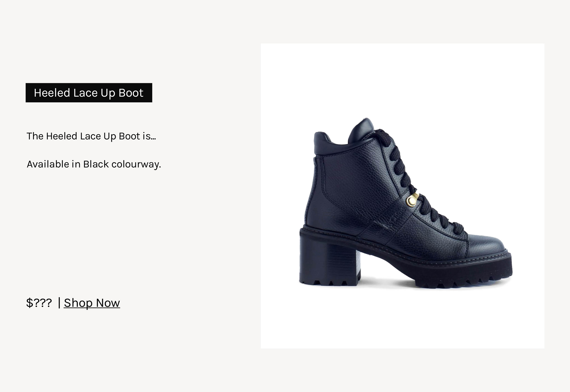
Task: Click the 'Available in Black colourway' text
Action: 94,164
